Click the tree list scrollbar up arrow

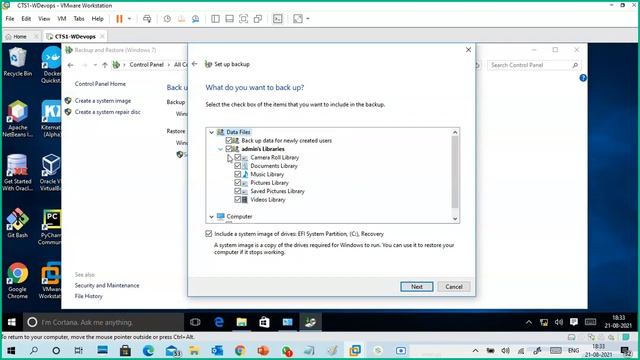coord(455,132)
